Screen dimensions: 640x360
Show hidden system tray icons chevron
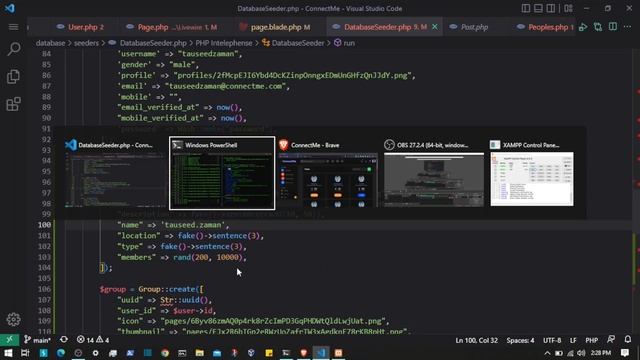coord(547,353)
